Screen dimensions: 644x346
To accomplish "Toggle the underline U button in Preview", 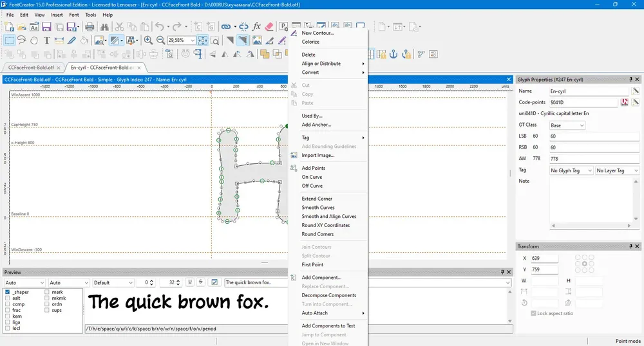I will pos(189,282).
